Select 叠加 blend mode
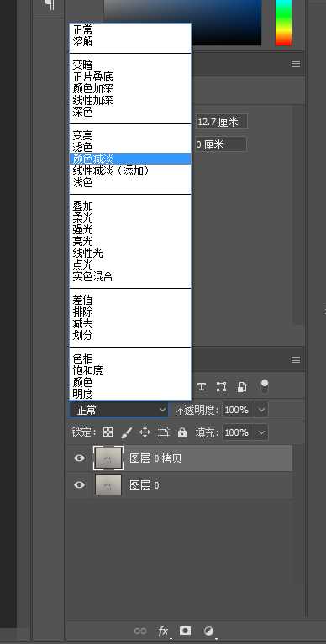 130,207
